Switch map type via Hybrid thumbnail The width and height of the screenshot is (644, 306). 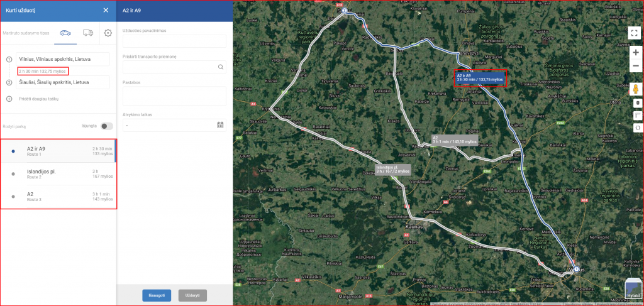633,289
